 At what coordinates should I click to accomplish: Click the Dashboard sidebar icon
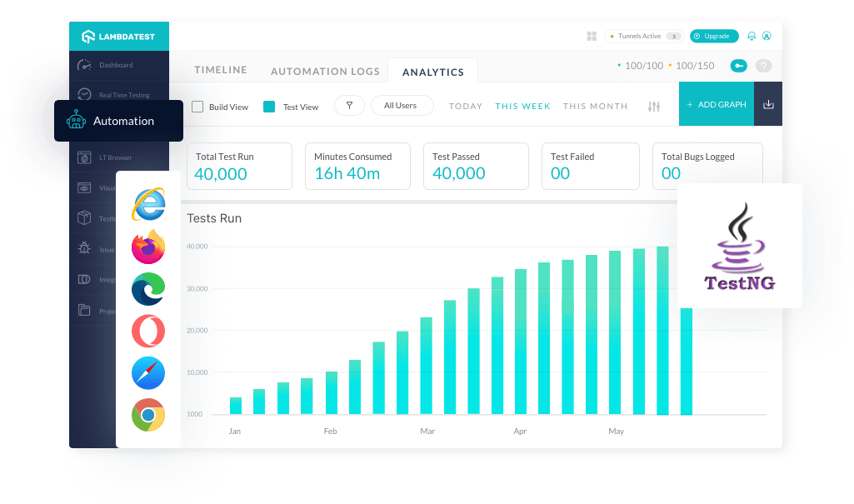point(84,65)
